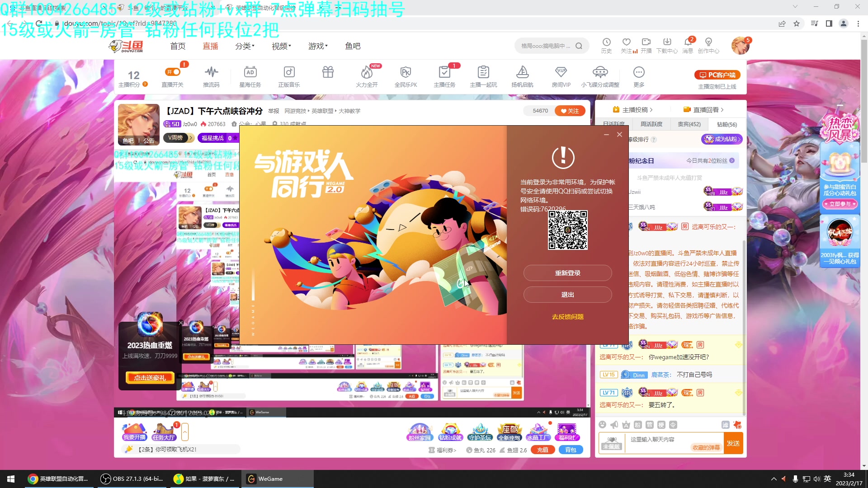
Task: Click the PC客户端 button
Action: (x=717, y=75)
